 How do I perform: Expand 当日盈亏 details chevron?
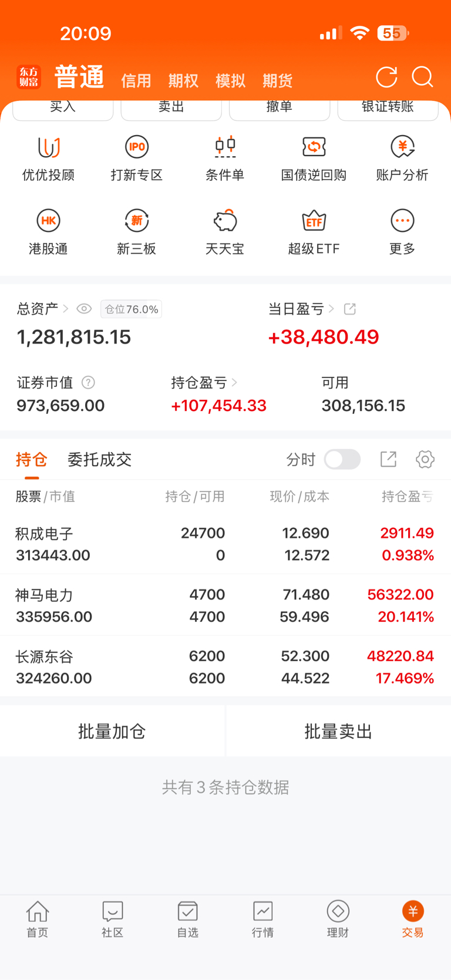pos(332,309)
